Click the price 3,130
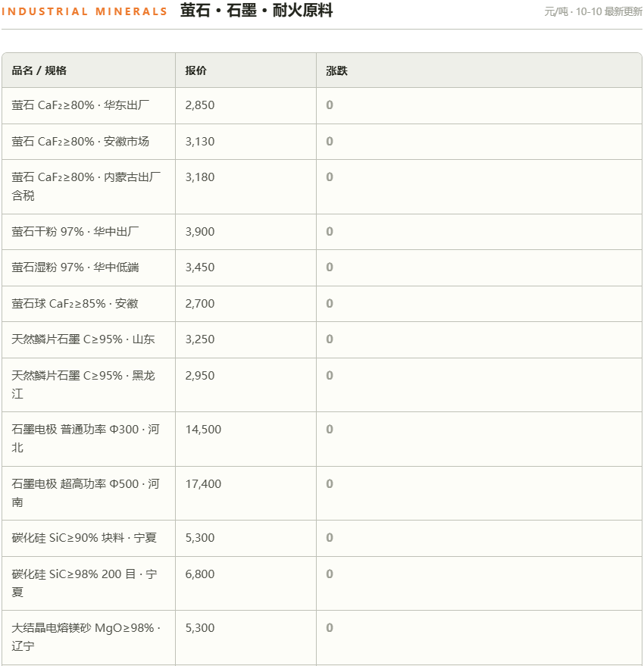The height and width of the screenshot is (666, 644). 200,142
